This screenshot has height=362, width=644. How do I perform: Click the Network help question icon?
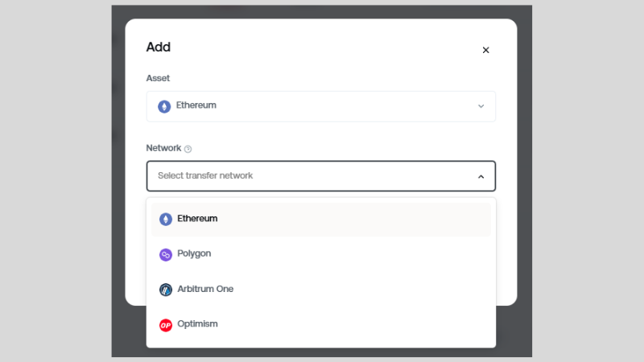[x=188, y=149]
